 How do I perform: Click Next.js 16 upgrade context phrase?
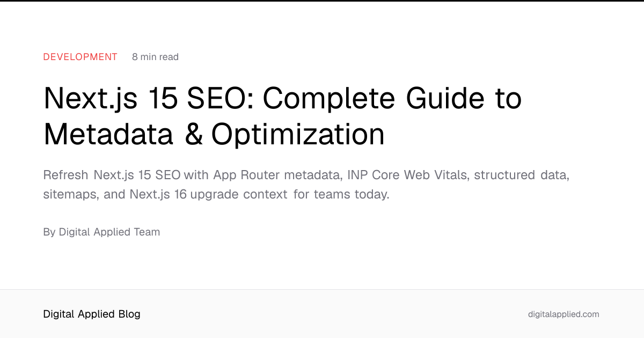pos(208,194)
